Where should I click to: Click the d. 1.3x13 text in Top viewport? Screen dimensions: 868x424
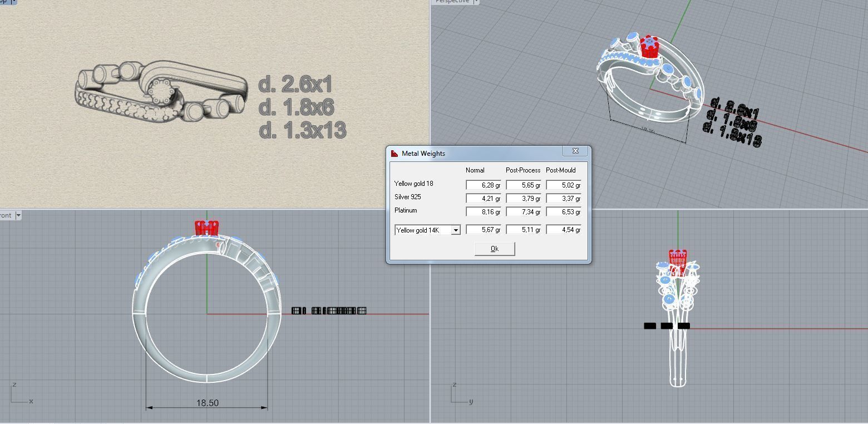click(x=303, y=130)
